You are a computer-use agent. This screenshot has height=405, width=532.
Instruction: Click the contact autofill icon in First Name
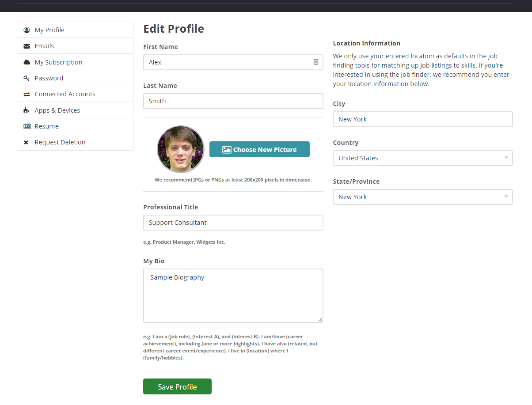pos(316,62)
